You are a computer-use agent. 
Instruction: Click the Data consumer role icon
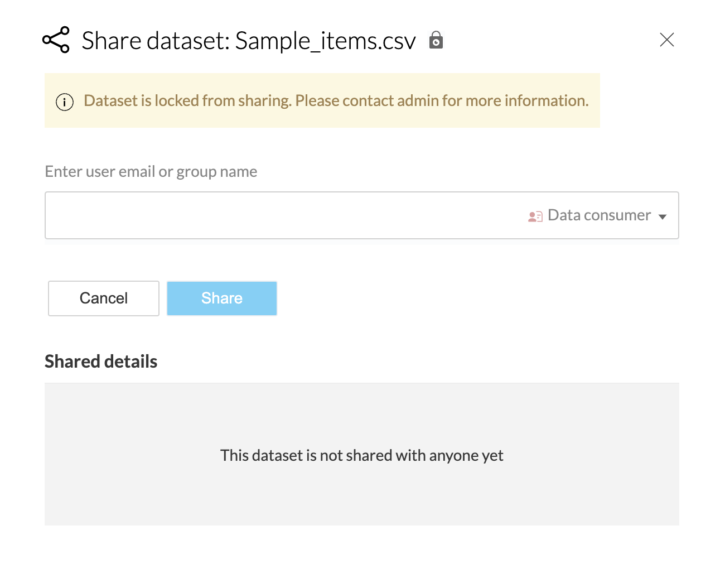(x=535, y=216)
